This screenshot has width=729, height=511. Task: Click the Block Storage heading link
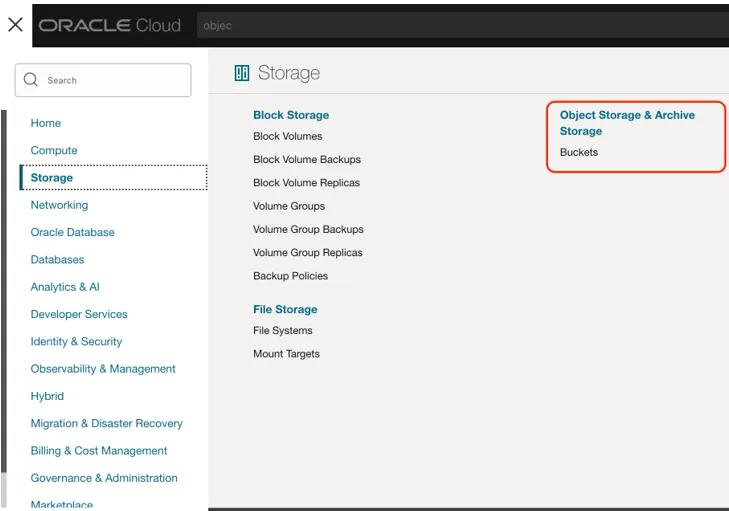pos(291,115)
